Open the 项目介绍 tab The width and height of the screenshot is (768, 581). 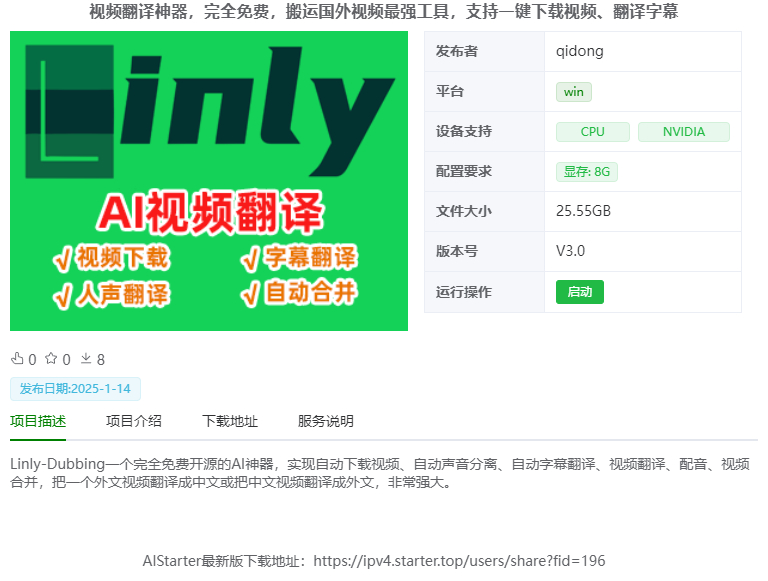pyautogui.click(x=134, y=421)
